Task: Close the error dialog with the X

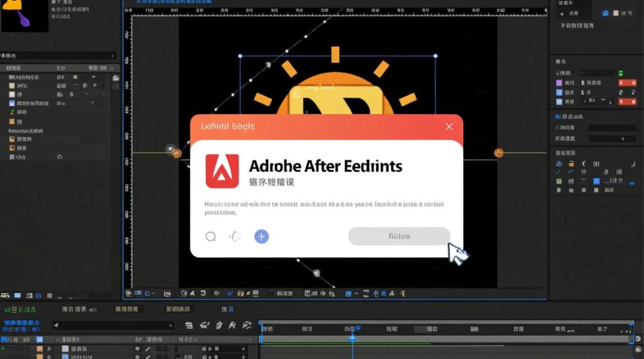Action: [x=449, y=126]
